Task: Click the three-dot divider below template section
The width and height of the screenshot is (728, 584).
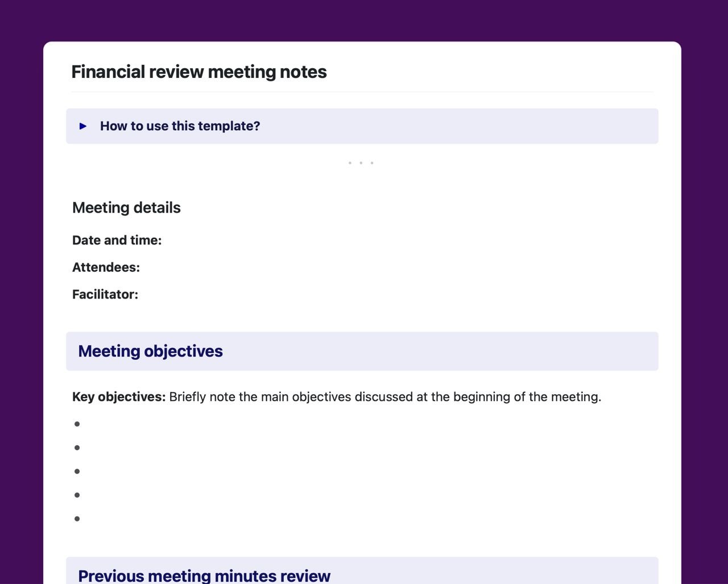Action: (x=361, y=163)
